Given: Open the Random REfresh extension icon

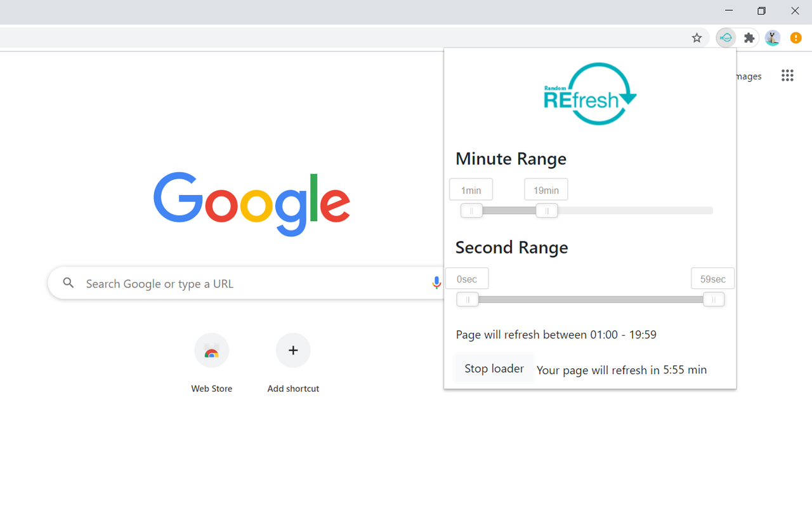Looking at the screenshot, I should (x=726, y=37).
